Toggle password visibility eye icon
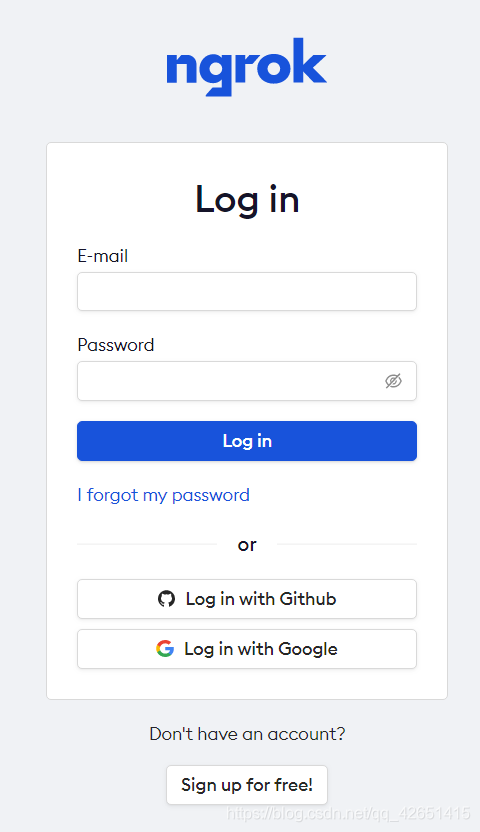The image size is (480, 832). pos(393,380)
